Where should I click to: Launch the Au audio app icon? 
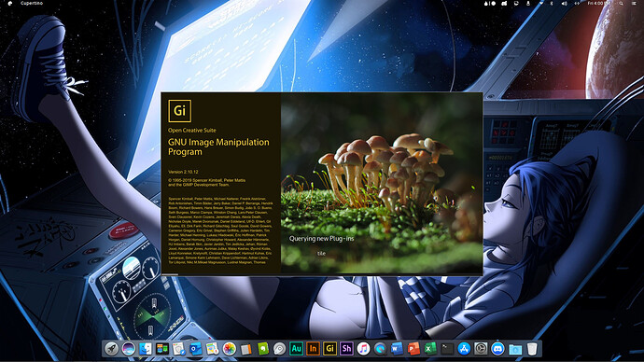pyautogui.click(x=296, y=349)
